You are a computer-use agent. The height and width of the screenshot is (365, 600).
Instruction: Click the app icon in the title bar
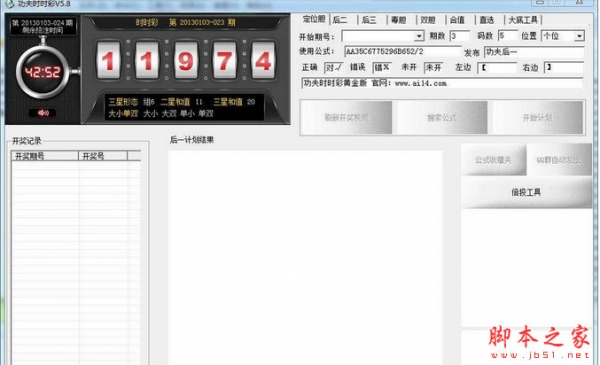tap(10, 4)
